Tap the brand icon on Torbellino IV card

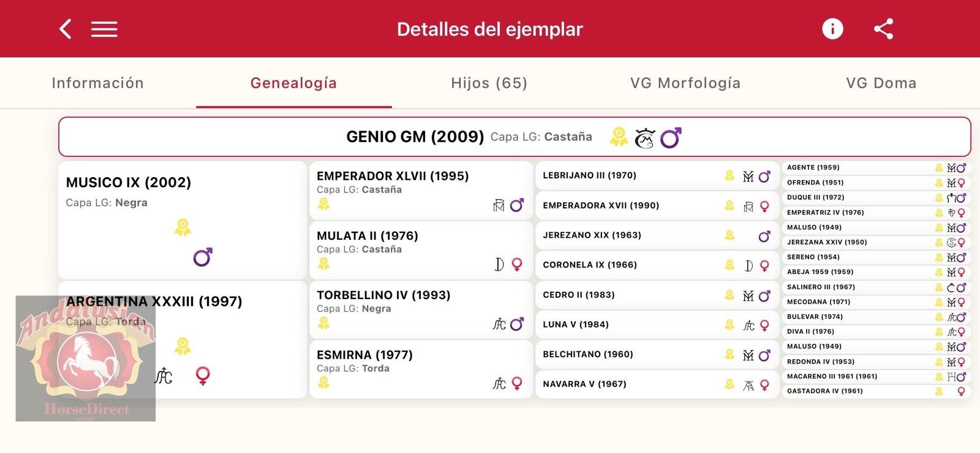coord(499,324)
